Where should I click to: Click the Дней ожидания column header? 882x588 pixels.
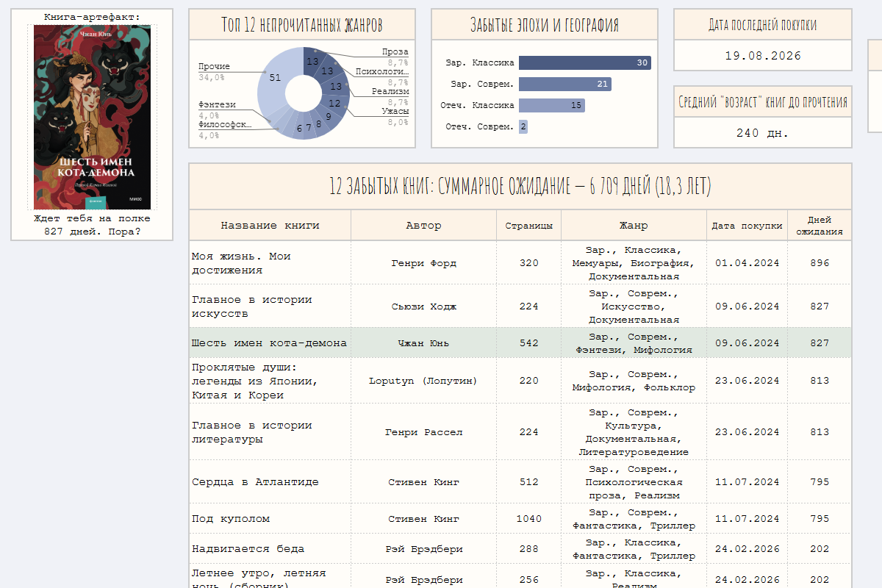point(820,226)
